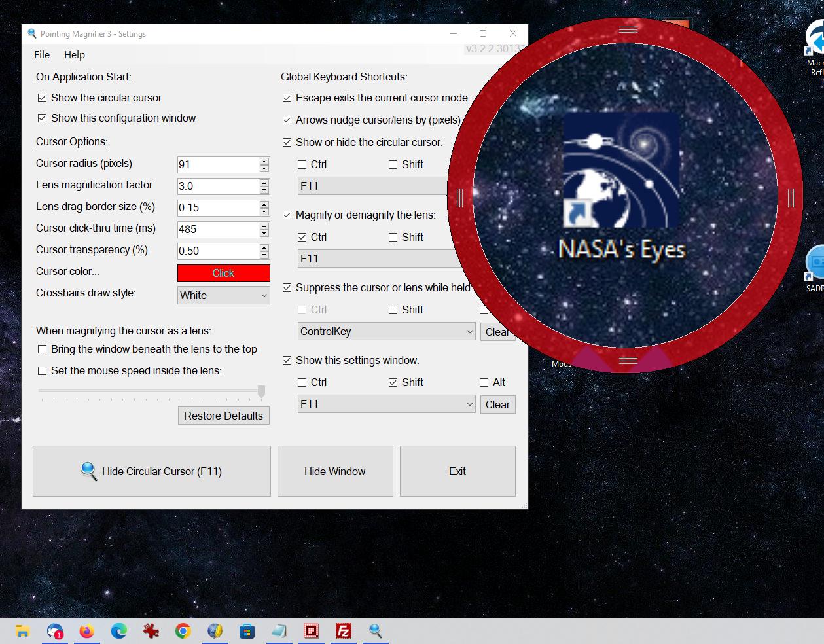
Task: Enable 'Set the mouse speed inside the lens'
Action: (43, 370)
